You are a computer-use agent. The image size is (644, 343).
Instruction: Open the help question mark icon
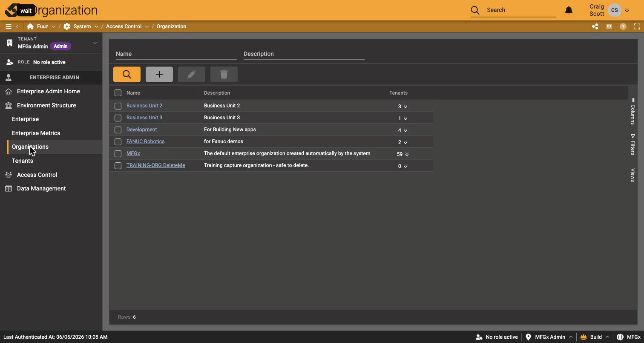(x=623, y=26)
